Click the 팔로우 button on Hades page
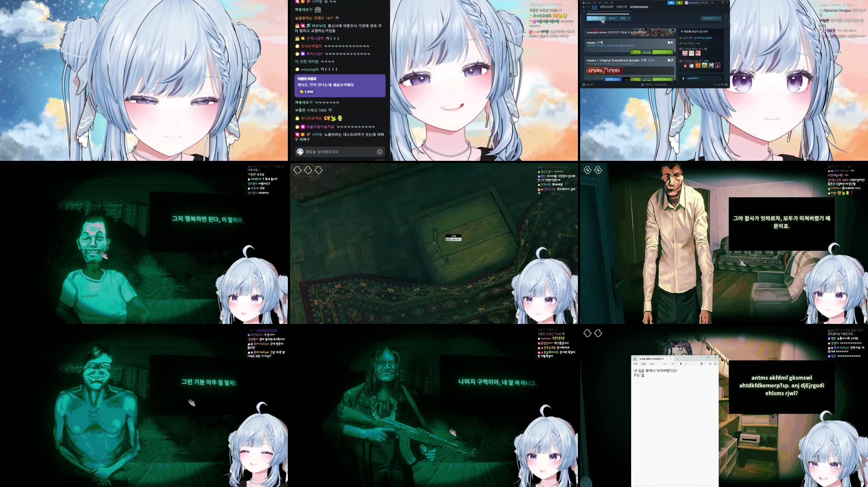 [x=612, y=18]
